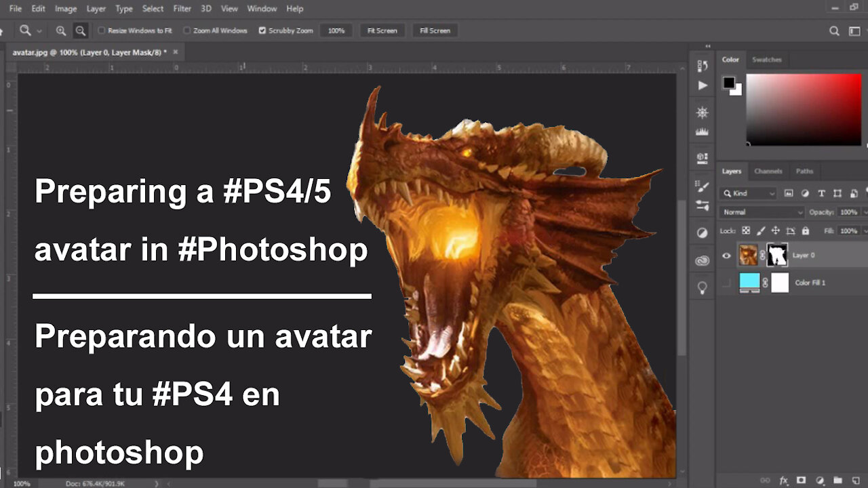Click the Fill Screen button
The image size is (868, 488).
[x=435, y=30]
